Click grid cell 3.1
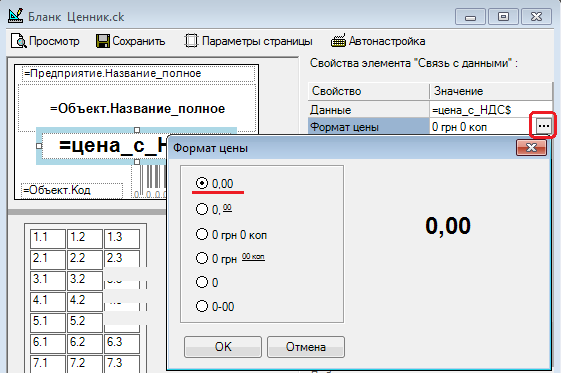This screenshot has width=561, height=373. (x=48, y=281)
